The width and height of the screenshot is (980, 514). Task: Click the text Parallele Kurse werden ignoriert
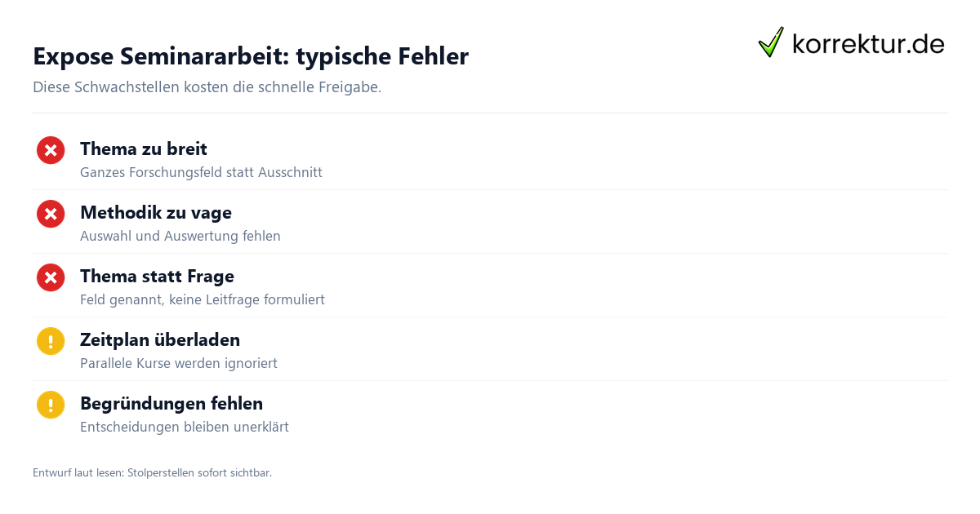(179, 364)
